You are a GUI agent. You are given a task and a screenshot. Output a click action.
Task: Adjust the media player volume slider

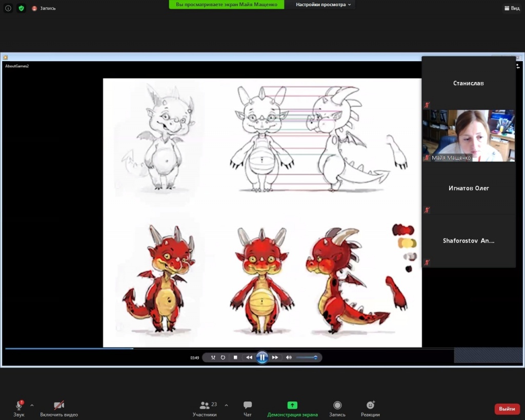(x=307, y=357)
